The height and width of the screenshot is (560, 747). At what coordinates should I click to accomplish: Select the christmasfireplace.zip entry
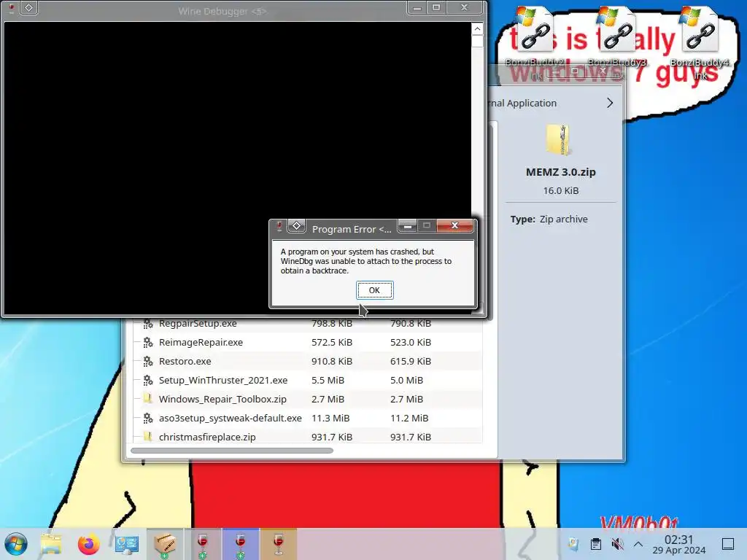207,437
